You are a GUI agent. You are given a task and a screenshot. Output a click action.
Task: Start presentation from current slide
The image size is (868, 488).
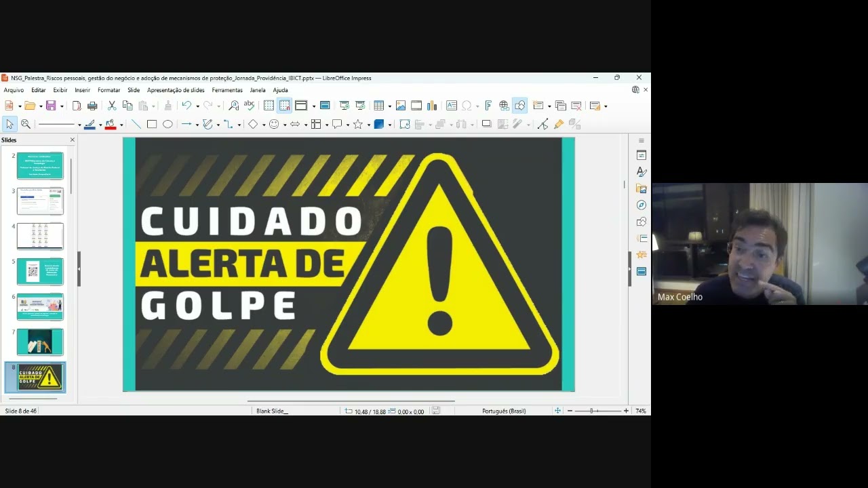point(360,106)
